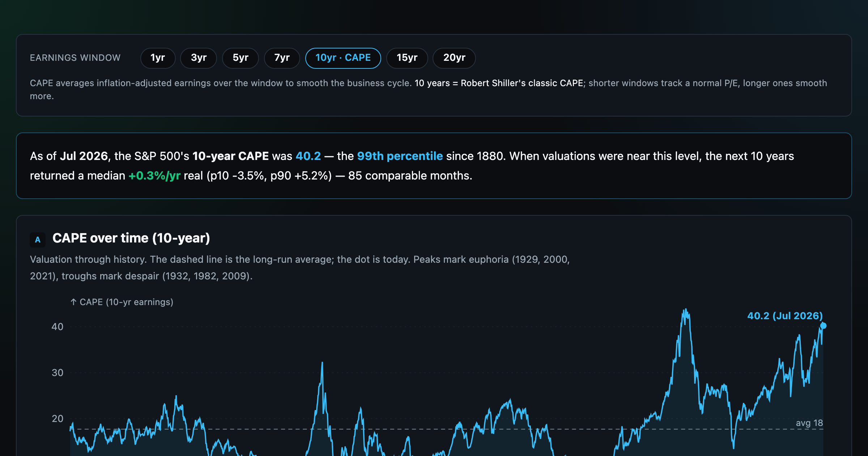Click the Robert Shiller's classic CAPE text

[522, 83]
